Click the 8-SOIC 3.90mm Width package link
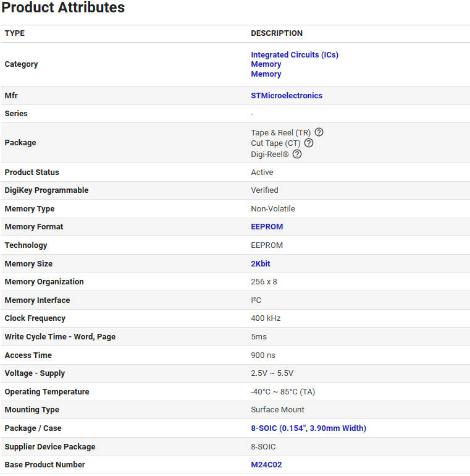The height and width of the screenshot is (476, 470). pos(308,428)
